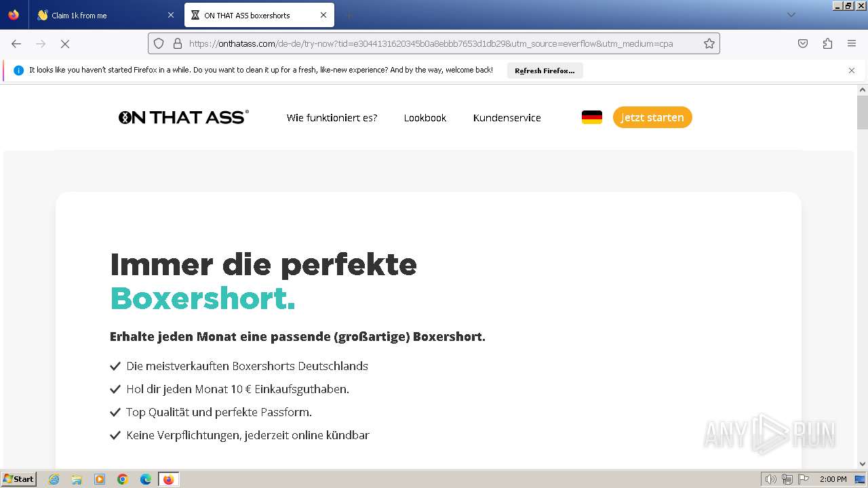Click 'Die meistverkauften Boxershorts Deutschlands' text

pos(247,366)
